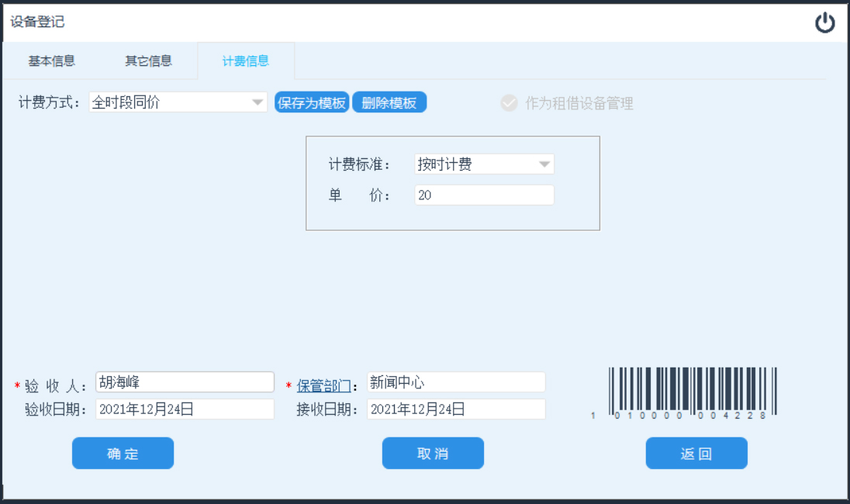850x504 pixels.
Task: Click the 返回 button
Action: pyautogui.click(x=696, y=454)
